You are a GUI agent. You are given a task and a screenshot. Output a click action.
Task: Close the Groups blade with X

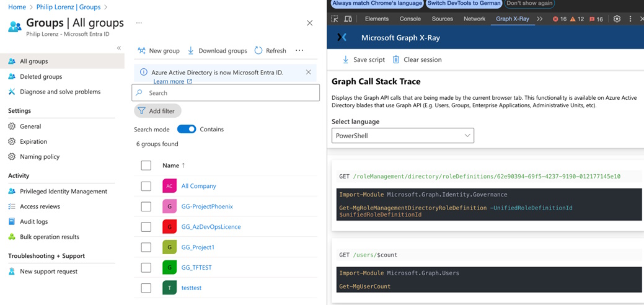pyautogui.click(x=310, y=23)
